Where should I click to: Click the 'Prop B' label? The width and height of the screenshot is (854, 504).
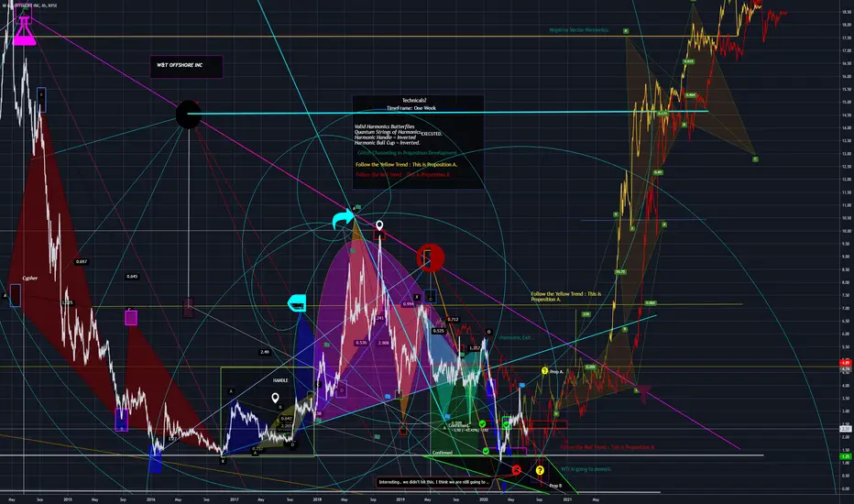[555, 486]
